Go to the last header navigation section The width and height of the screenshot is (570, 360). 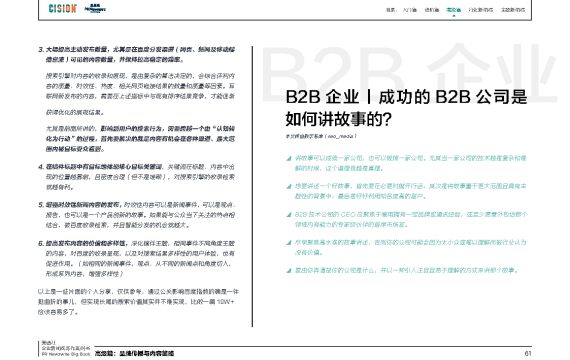(513, 10)
